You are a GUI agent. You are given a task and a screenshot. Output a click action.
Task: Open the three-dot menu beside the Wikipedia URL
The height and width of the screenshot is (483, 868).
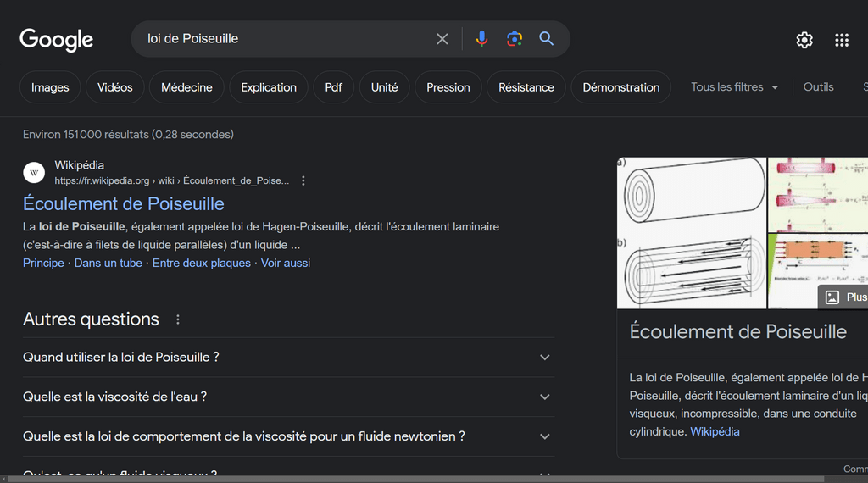click(x=303, y=181)
